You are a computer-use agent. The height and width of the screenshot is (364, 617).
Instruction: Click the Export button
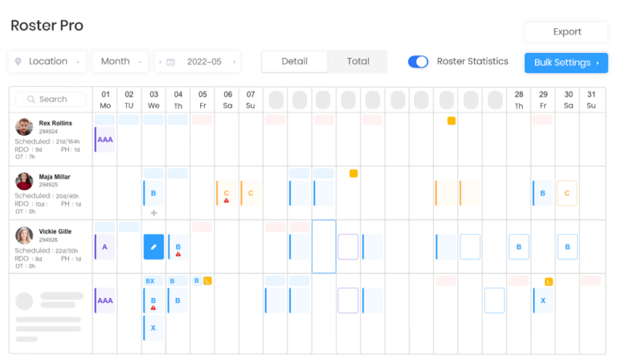tap(566, 32)
